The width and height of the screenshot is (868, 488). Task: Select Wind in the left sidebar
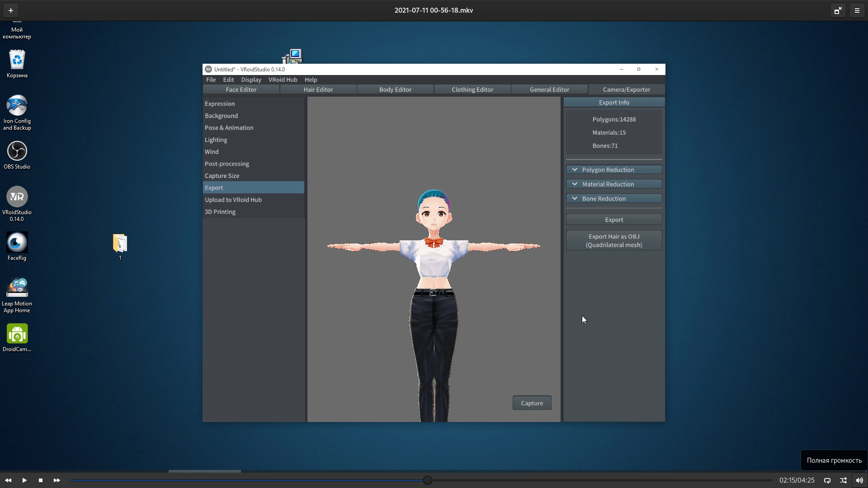pos(254,152)
